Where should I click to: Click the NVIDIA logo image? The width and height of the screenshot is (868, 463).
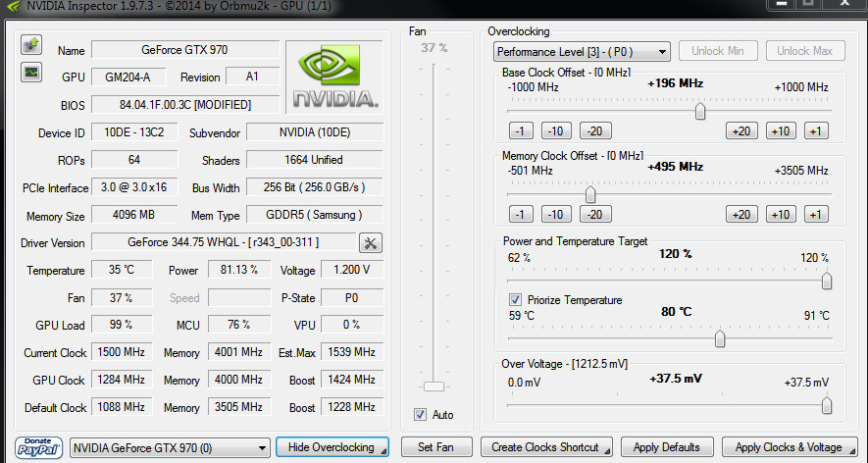pos(334,77)
